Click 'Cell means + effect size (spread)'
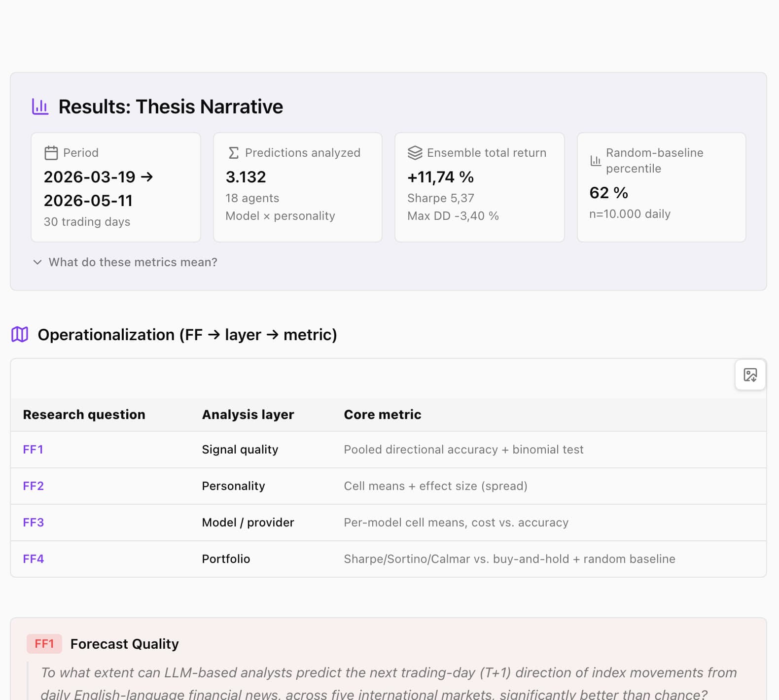Viewport: 779px width, 700px height. tap(436, 486)
